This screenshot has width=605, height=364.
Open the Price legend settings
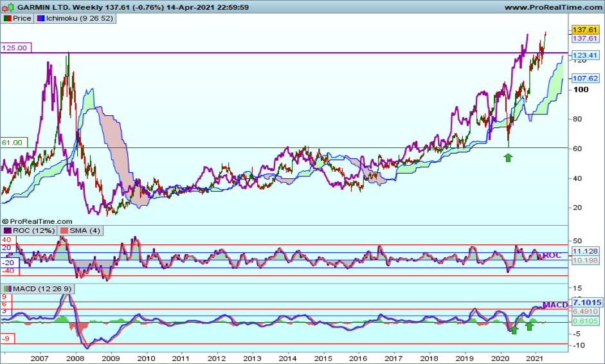pos(17,18)
